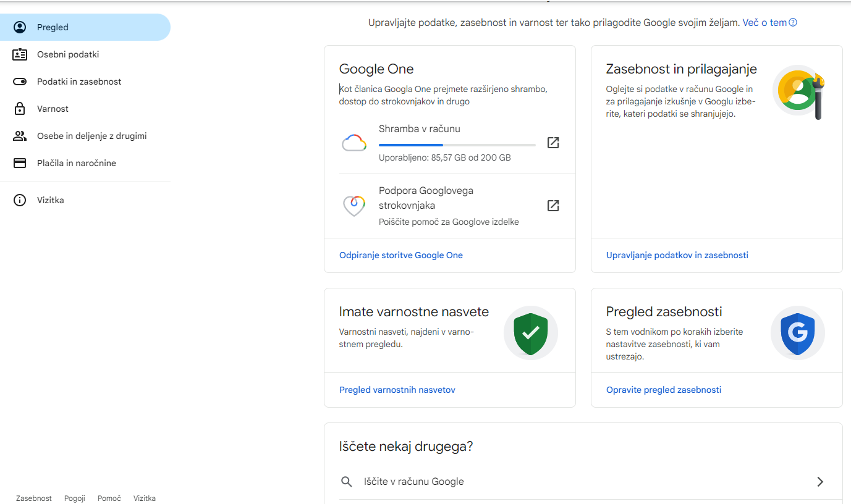851x504 pixels.
Task: Click the Zasebnost in prilagajanje heading
Action: tap(682, 69)
